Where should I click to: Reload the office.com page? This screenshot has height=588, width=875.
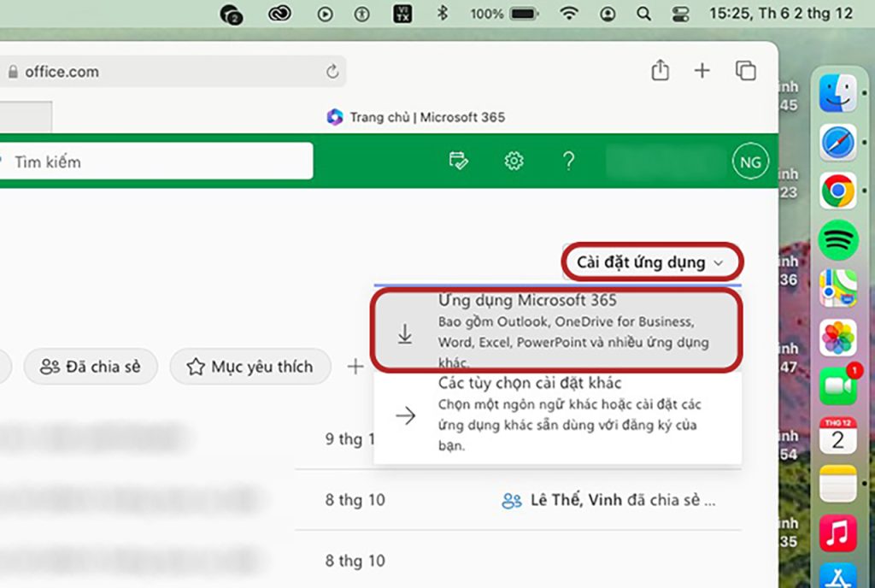pos(332,72)
